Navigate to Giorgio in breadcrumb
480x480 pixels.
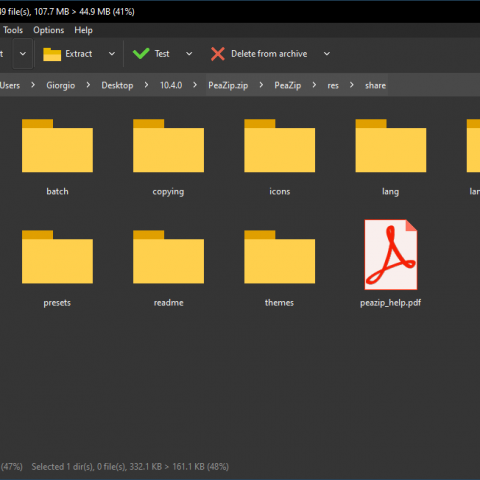[61, 85]
